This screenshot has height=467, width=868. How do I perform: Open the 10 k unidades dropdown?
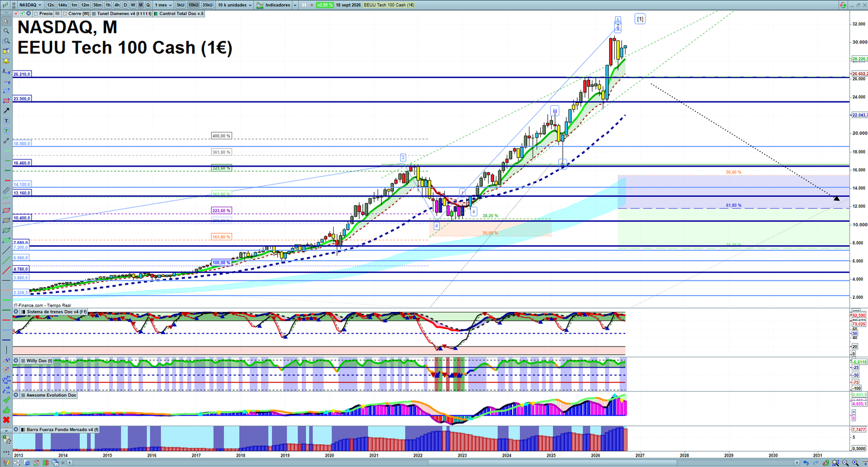tap(234, 5)
